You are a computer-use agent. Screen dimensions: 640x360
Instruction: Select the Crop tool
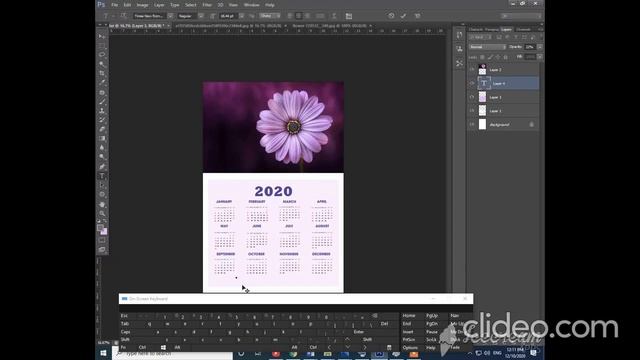(x=102, y=73)
